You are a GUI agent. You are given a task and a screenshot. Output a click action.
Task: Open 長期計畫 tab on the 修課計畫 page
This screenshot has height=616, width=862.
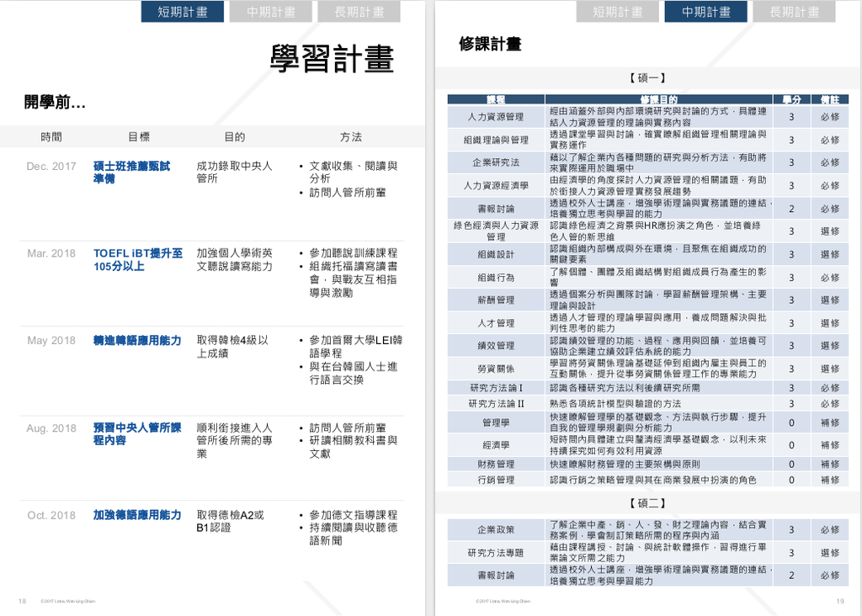(794, 12)
